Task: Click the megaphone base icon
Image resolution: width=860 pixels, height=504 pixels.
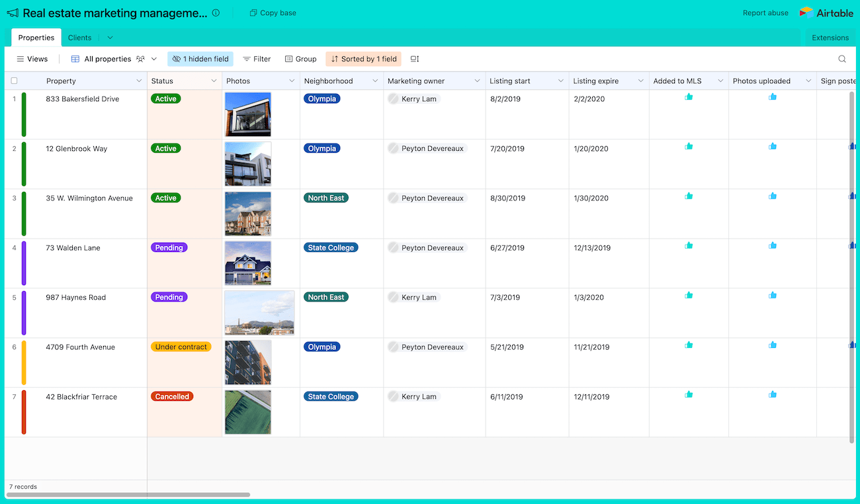Action: (x=12, y=13)
